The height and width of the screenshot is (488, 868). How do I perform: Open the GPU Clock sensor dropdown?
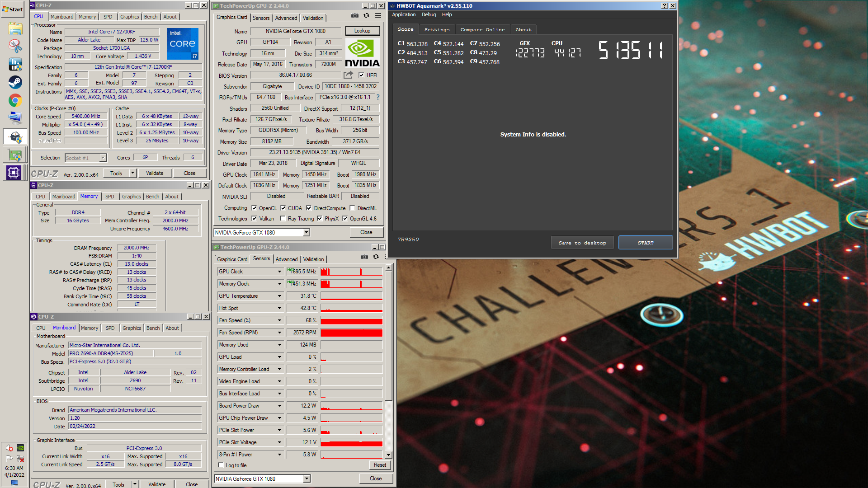[x=279, y=272]
